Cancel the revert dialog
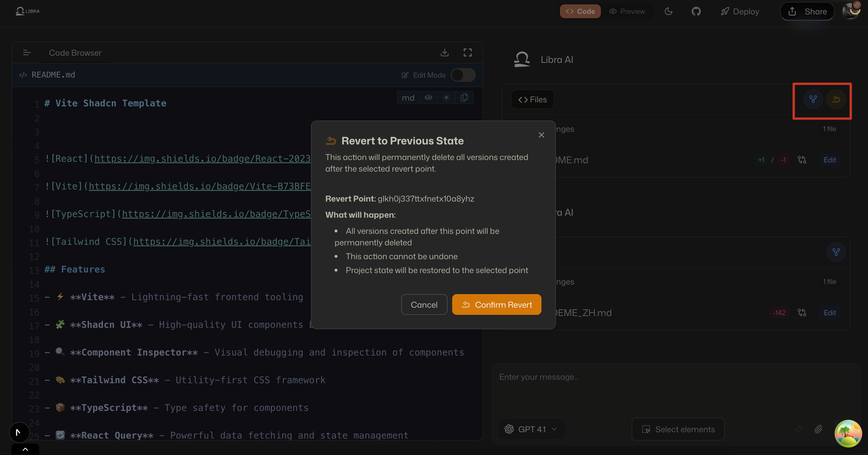Viewport: 868px width, 455px height. tap(424, 304)
